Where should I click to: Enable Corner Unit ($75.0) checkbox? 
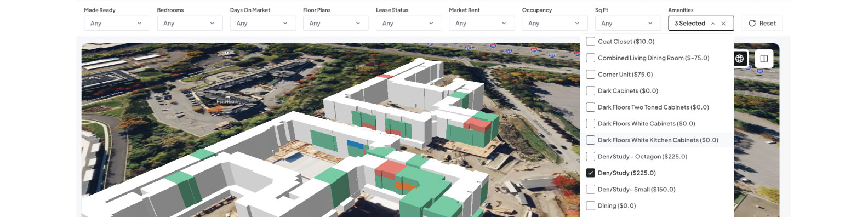pos(590,74)
